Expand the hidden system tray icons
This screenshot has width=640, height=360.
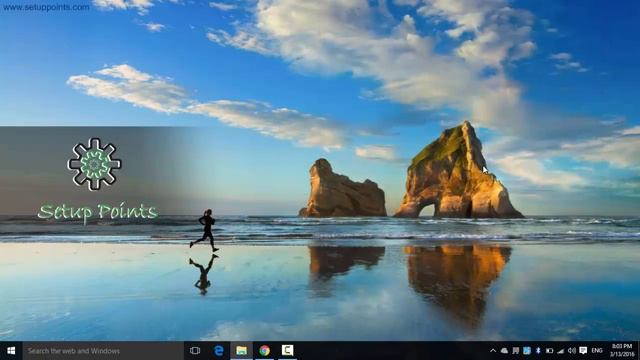point(493,351)
